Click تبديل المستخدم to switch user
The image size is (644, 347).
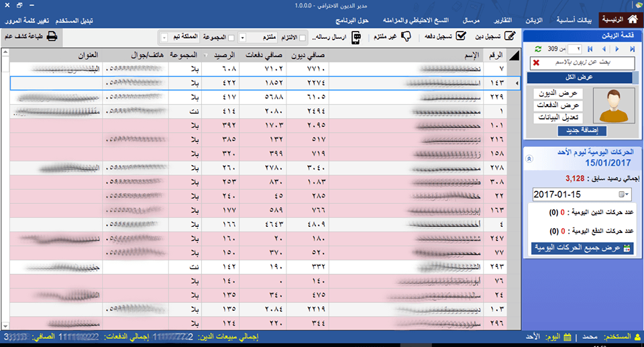[74, 21]
